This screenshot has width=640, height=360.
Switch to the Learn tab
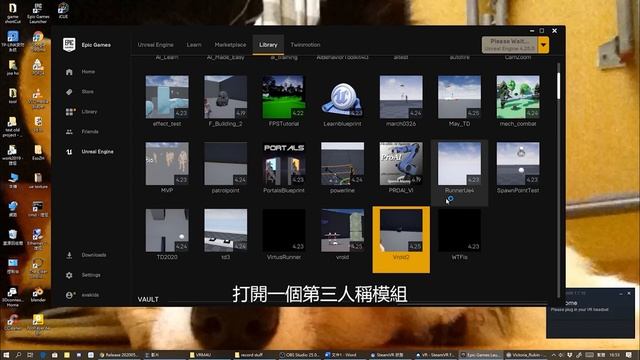pos(194,45)
